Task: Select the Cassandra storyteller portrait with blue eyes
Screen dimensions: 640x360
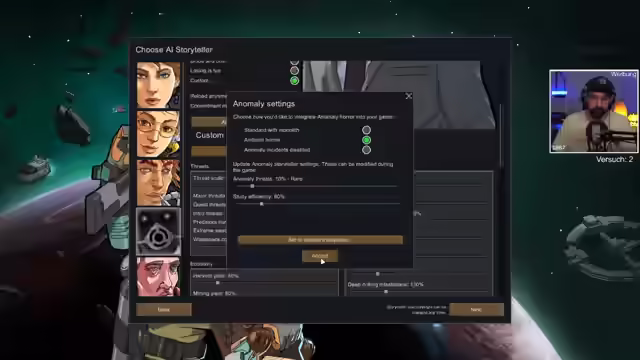Action: click(158, 85)
